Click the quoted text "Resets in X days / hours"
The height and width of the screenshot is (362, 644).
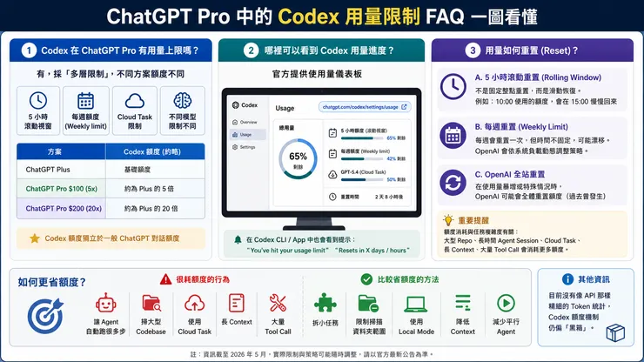click(372, 251)
